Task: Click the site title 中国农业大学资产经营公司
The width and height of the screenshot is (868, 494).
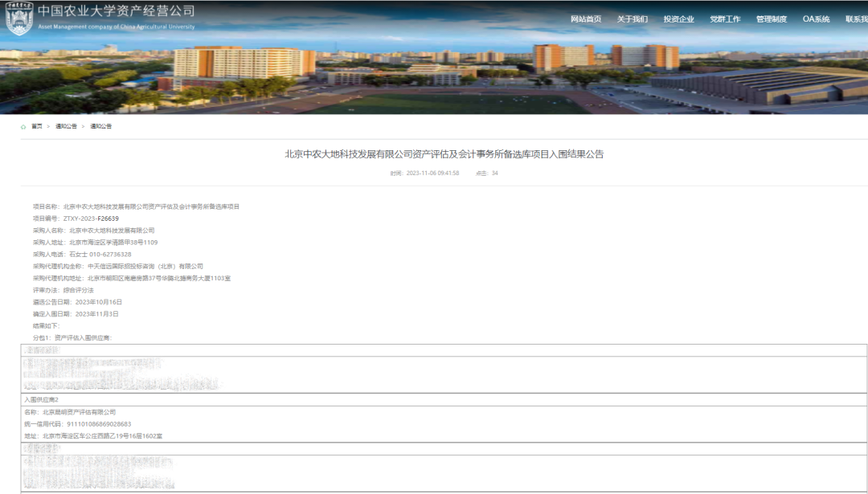Action: [117, 11]
